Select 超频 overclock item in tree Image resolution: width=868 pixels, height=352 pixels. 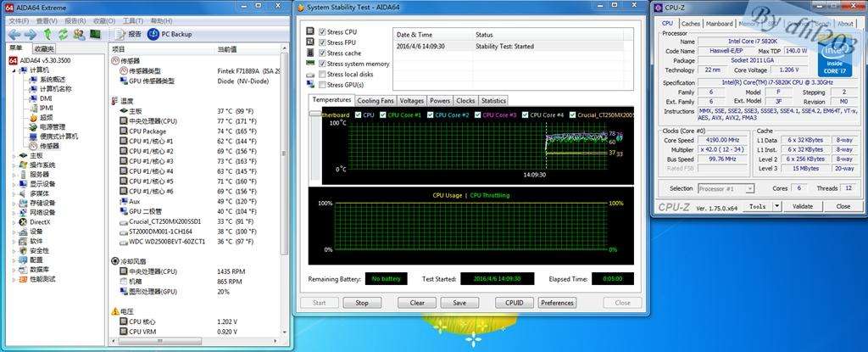41,118
